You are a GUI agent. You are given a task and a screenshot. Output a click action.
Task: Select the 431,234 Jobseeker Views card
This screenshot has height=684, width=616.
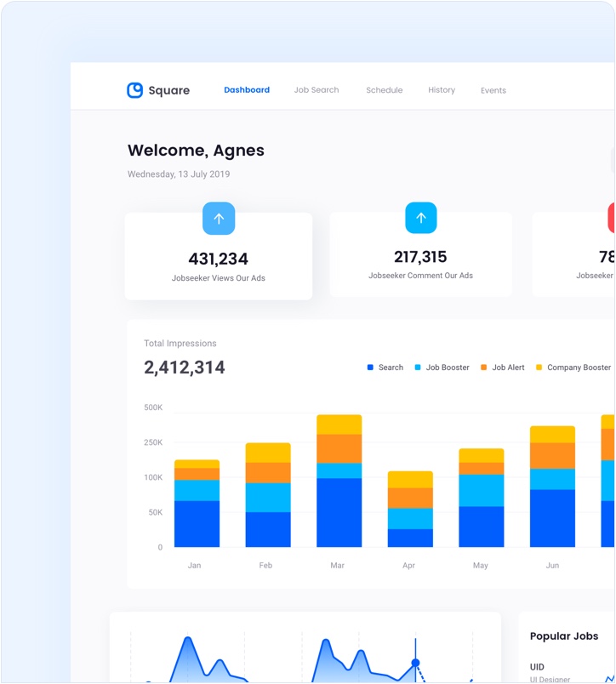point(219,257)
